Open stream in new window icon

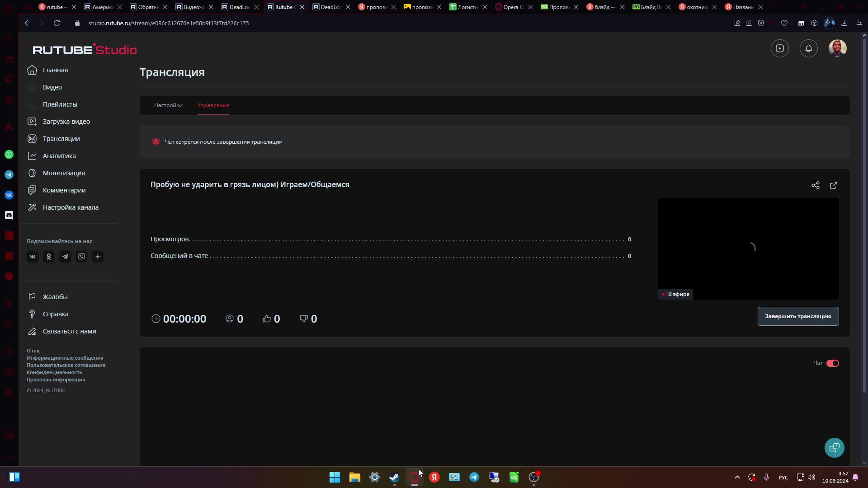833,185
